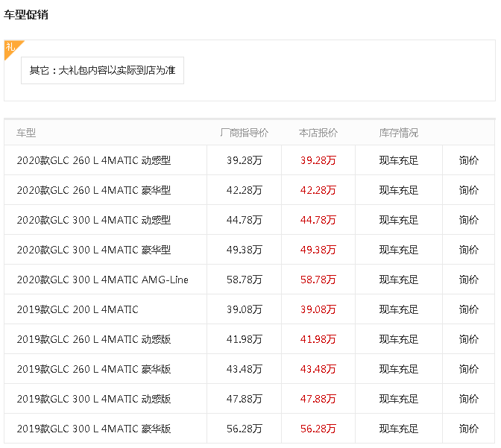The width and height of the screenshot is (501, 448).
Task: Click 询价 for 2020款GLC 260 L 动感型
Action: 469,160
